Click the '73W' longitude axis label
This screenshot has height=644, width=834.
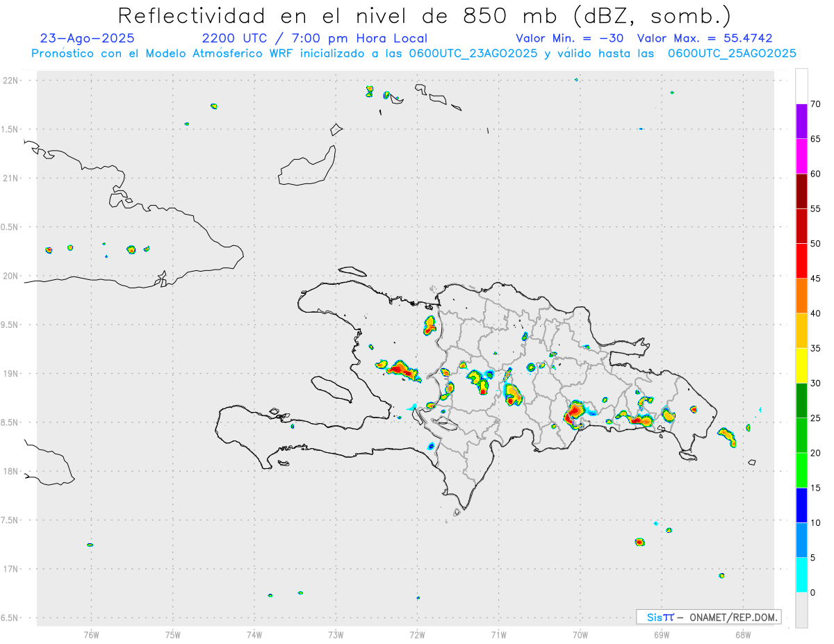(x=336, y=635)
